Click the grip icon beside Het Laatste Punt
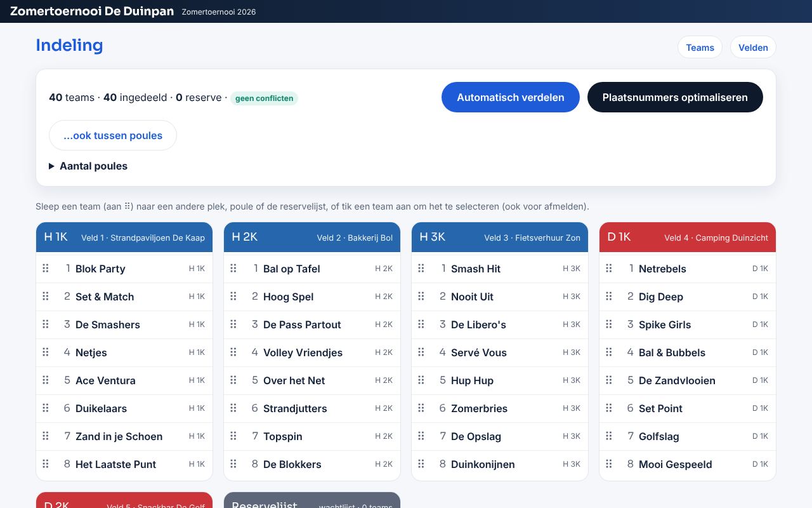 [x=46, y=464]
